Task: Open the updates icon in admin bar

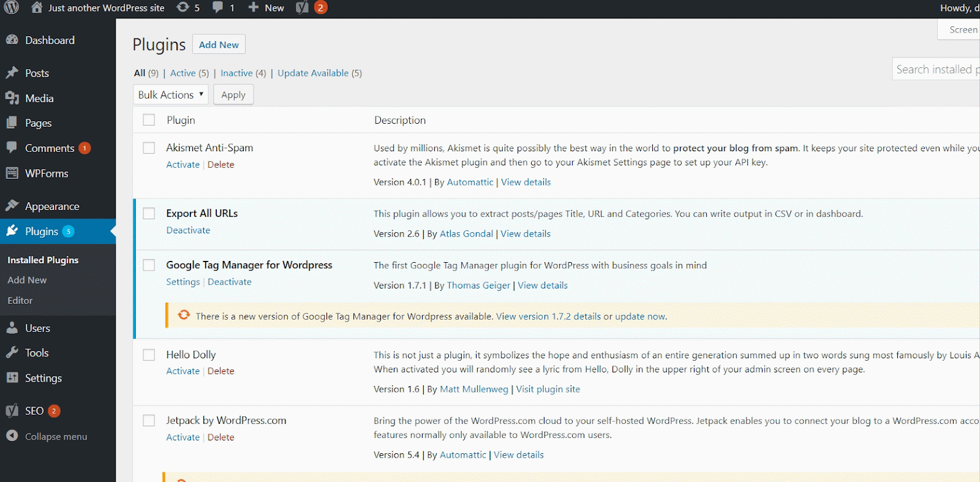Action: [183, 7]
